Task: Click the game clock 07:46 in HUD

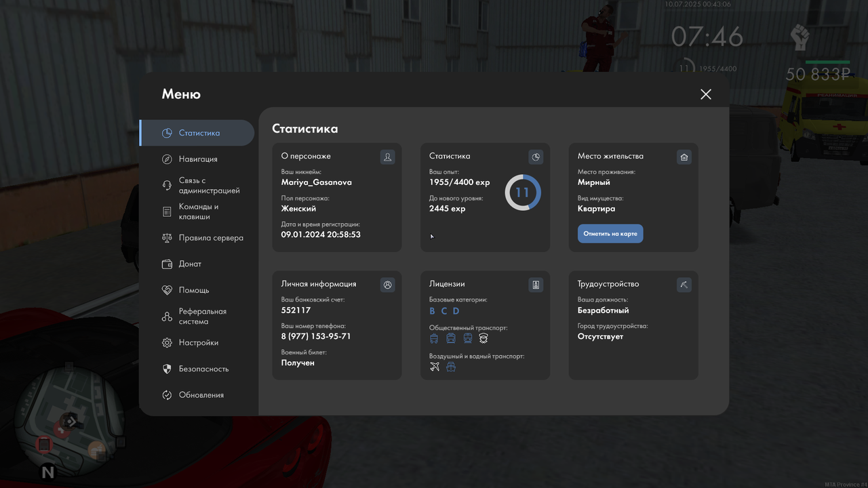Action: (707, 37)
